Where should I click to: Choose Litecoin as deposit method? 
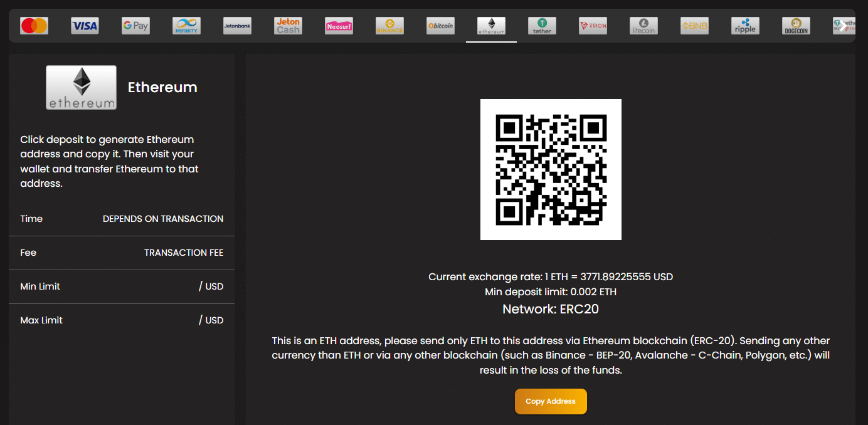[x=643, y=25]
